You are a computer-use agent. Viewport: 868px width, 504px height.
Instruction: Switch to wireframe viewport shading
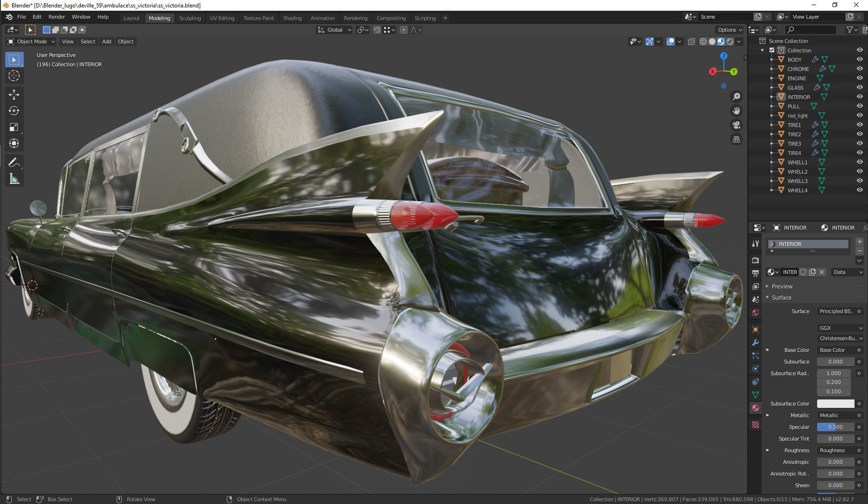(703, 42)
